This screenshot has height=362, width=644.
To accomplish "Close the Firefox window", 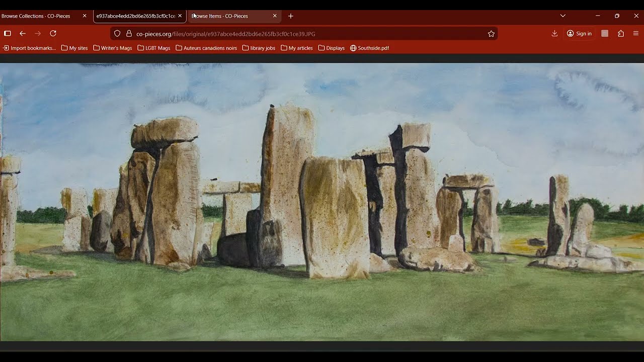I will pyautogui.click(x=636, y=16).
